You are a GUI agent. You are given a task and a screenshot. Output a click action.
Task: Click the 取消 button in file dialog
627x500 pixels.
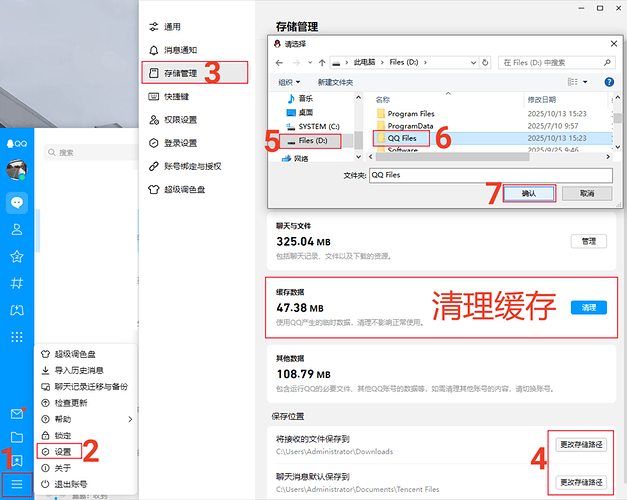pyautogui.click(x=587, y=194)
